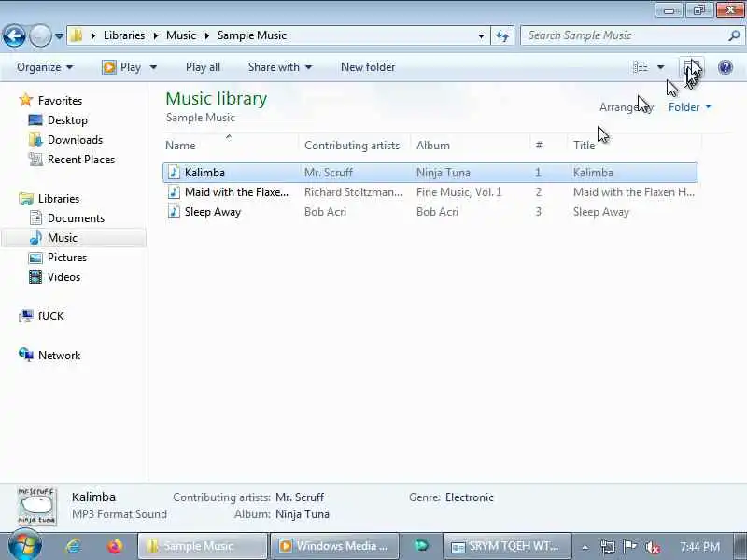Click the Fine Music, Vol. 1 album cell

[458, 192]
